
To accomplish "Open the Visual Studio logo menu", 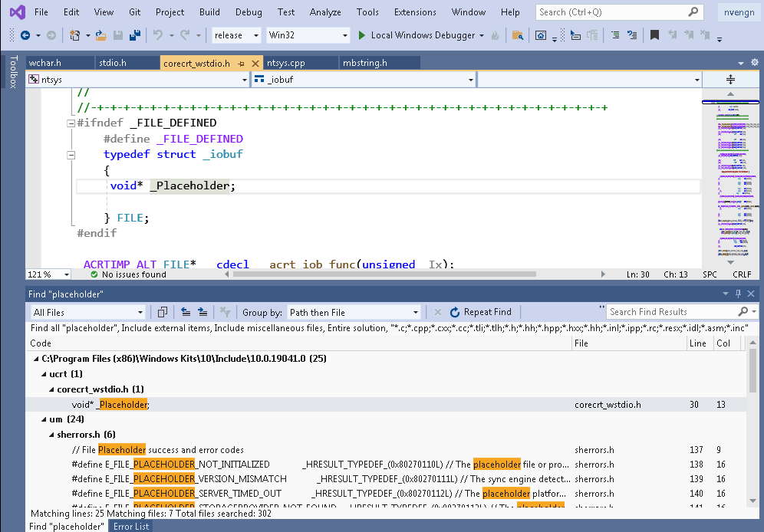I will 18,11.
